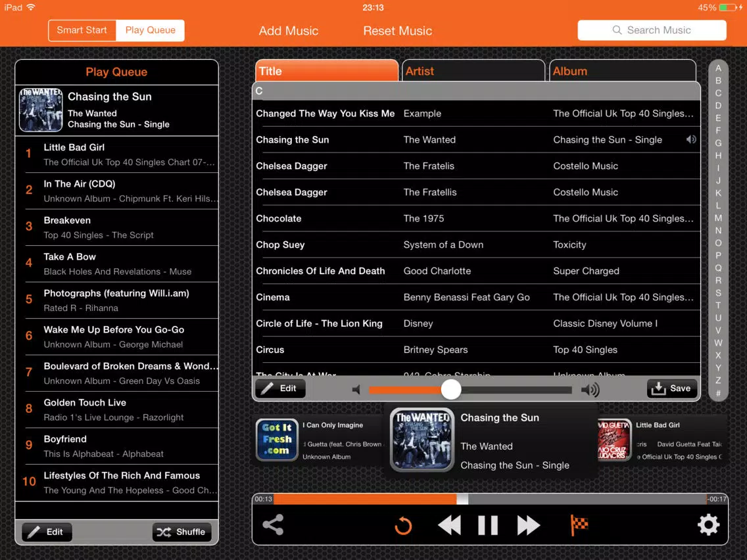Click the loud-volume speaker icon
The width and height of the screenshot is (747, 560).
click(590, 390)
